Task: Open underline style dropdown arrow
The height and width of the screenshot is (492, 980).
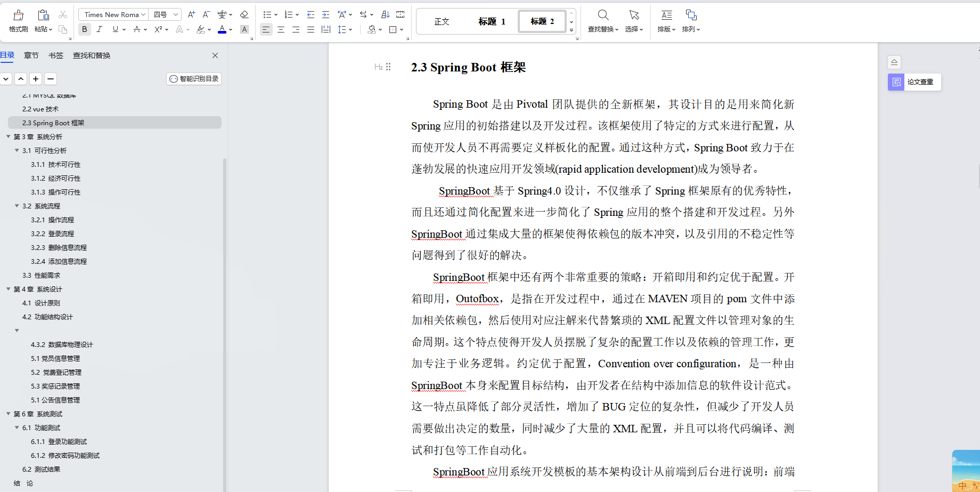Action: point(124,30)
